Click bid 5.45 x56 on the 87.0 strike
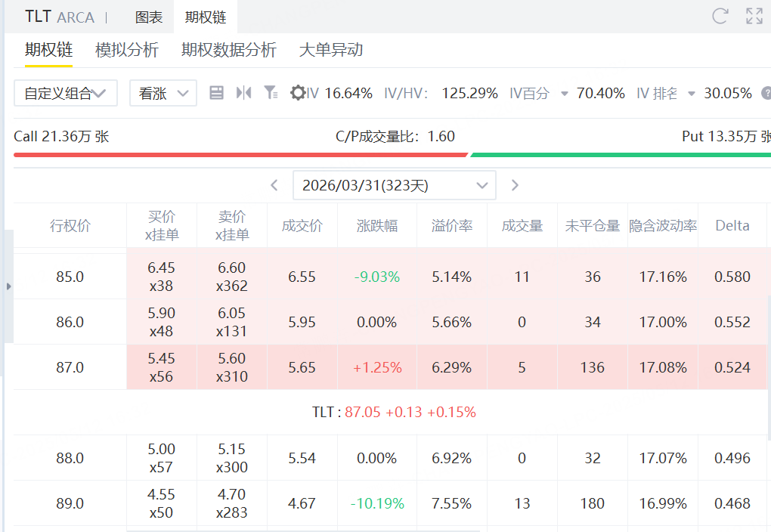771x532 pixels. tap(161, 367)
